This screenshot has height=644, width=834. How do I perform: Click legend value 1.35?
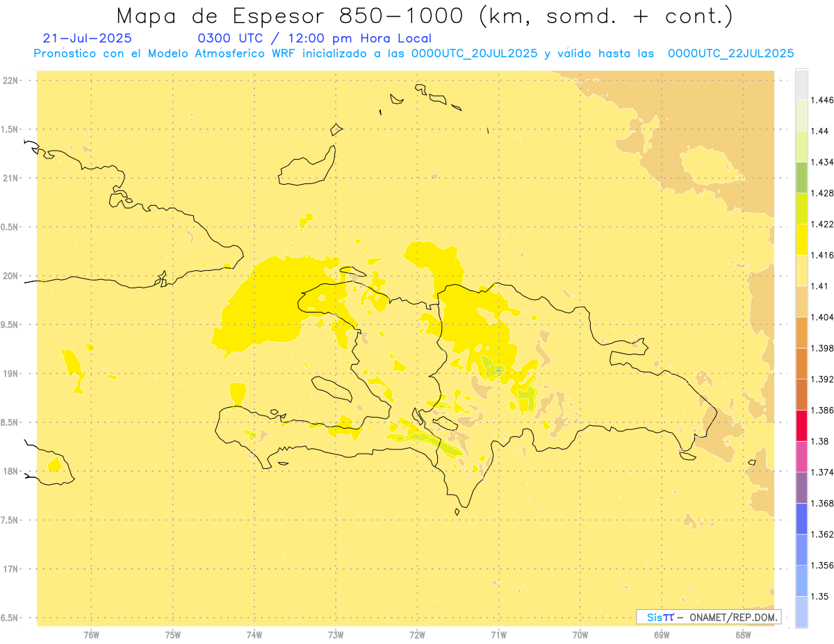(x=819, y=596)
